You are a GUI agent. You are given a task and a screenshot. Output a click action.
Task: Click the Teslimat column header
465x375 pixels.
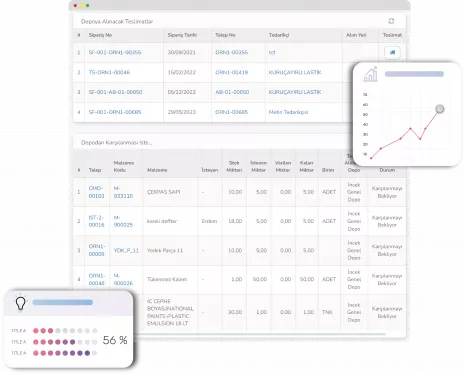click(x=392, y=35)
